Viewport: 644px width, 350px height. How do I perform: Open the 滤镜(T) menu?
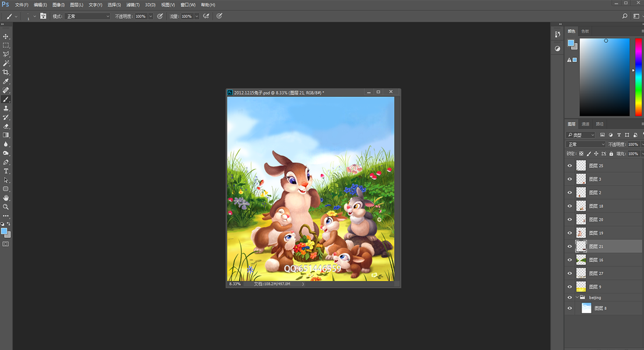(133, 5)
